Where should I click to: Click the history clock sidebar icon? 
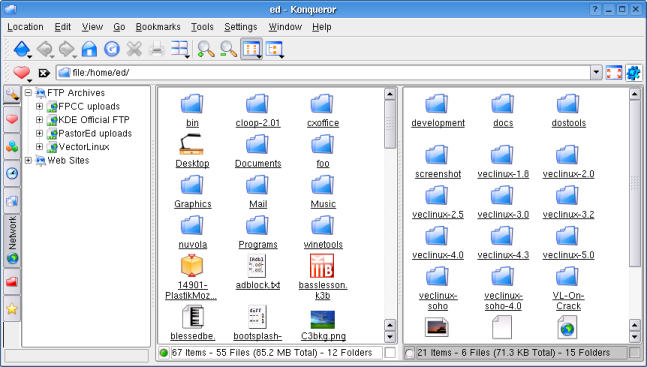(12, 173)
